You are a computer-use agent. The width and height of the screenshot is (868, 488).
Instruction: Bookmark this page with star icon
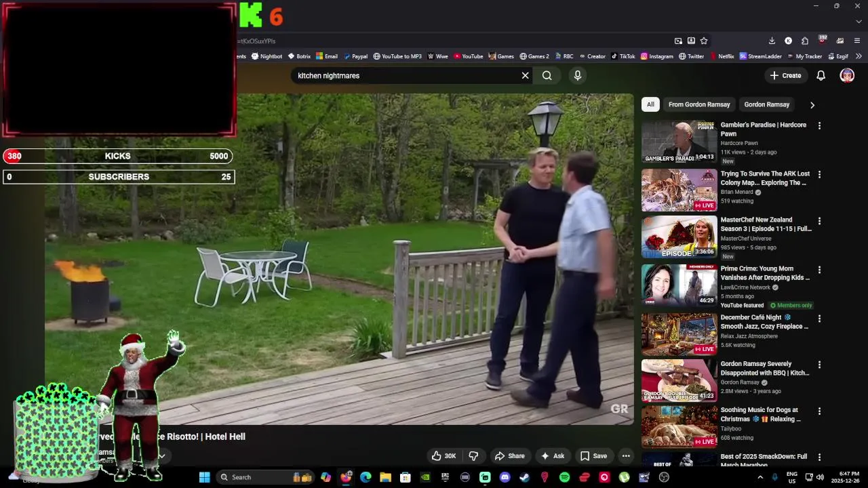(x=704, y=41)
